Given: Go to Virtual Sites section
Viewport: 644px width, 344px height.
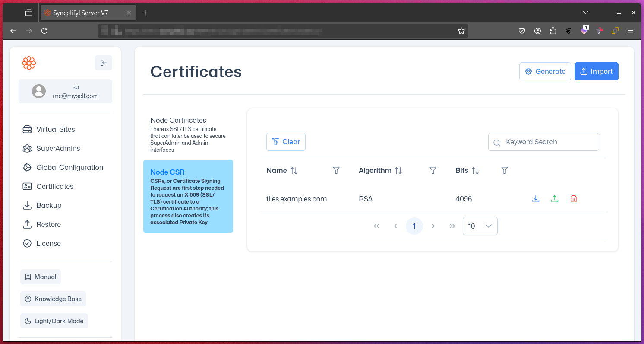Looking at the screenshot, I should pos(55,129).
